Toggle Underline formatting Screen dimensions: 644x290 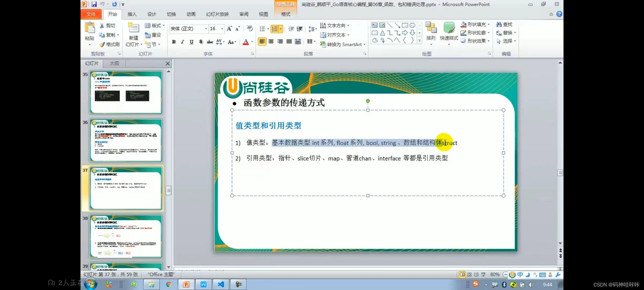click(x=192, y=42)
